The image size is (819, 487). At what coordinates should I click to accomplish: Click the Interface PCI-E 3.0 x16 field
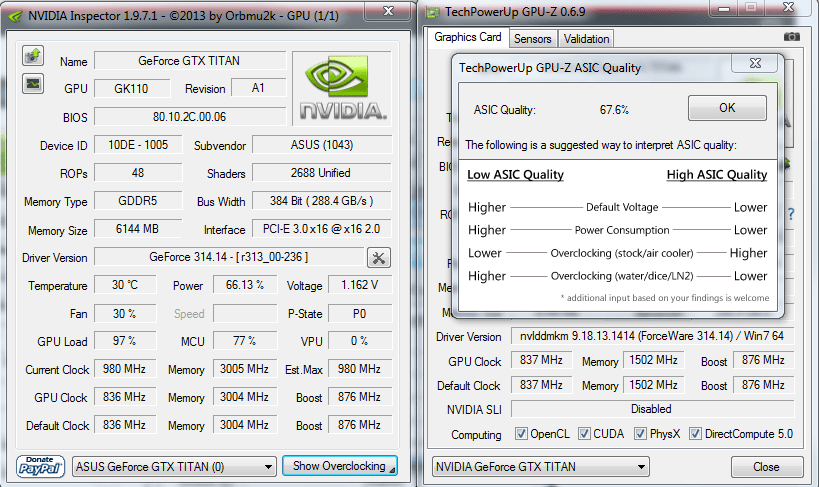(x=322, y=229)
